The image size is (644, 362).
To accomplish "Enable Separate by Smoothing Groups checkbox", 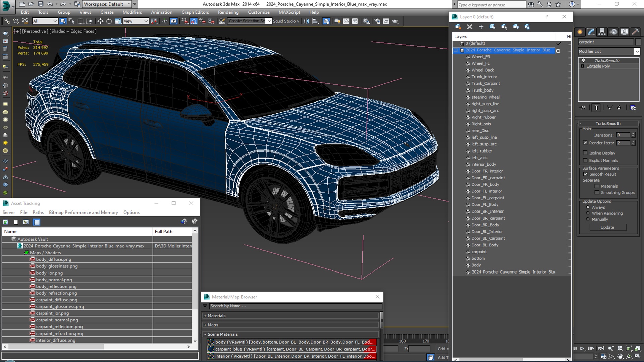I will point(597,192).
